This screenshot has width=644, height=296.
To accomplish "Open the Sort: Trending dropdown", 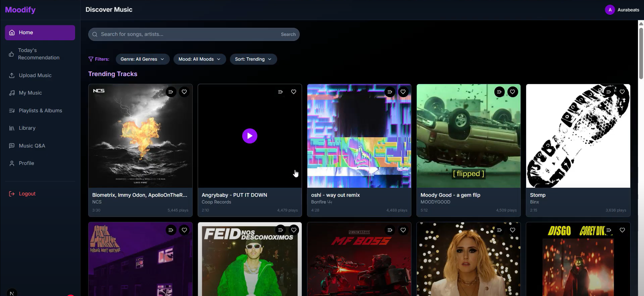I will tap(253, 59).
